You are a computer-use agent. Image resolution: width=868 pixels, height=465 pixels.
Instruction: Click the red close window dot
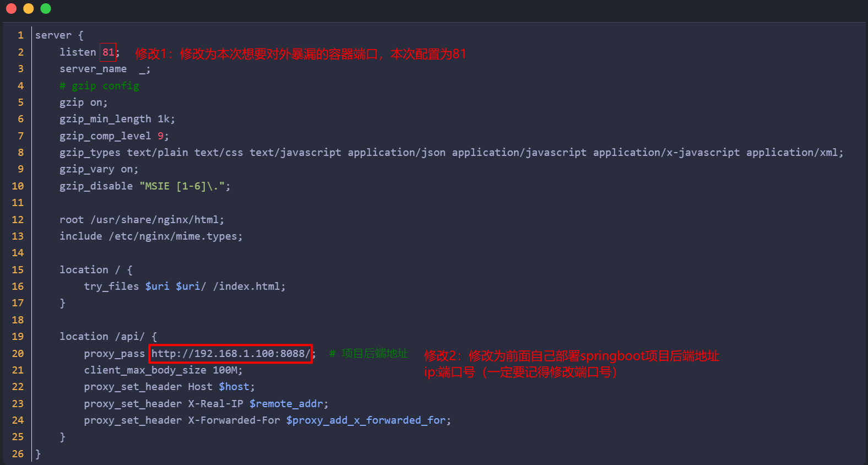11,8
